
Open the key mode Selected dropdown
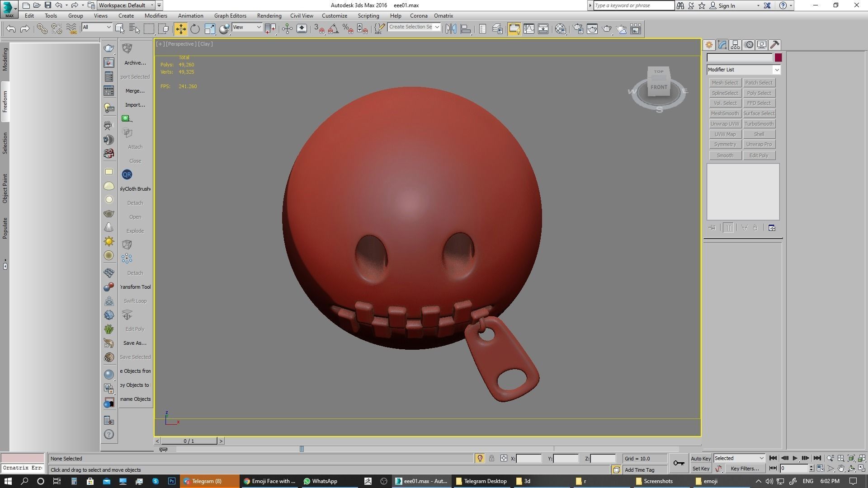[739, 458]
